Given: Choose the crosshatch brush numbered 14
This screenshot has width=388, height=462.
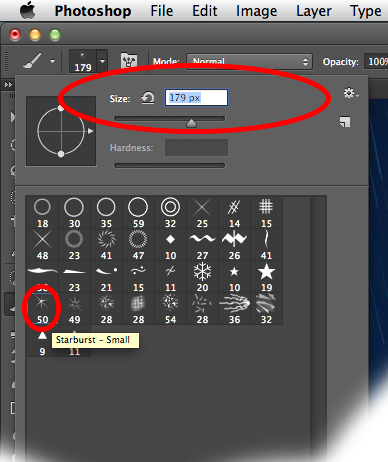Looking at the screenshot, I should [x=234, y=213].
